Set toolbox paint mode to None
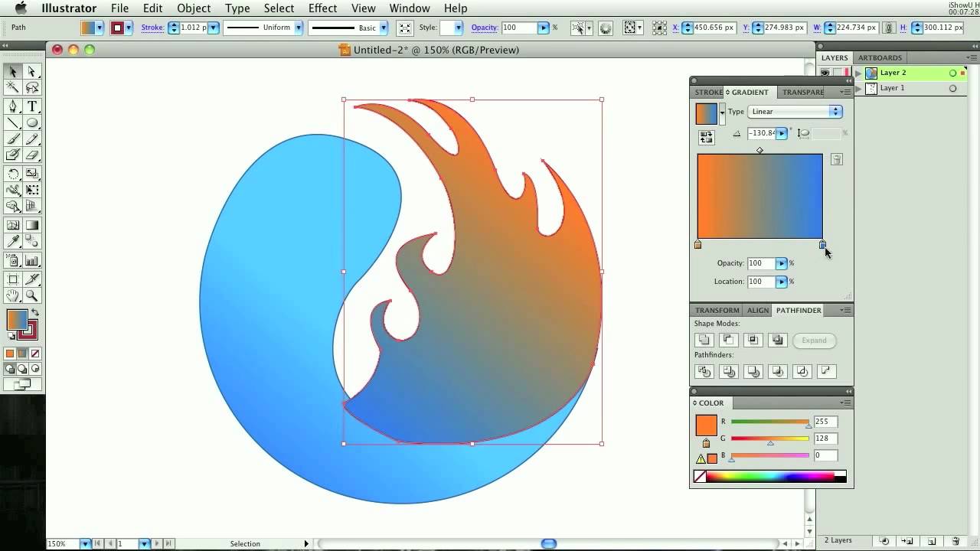980x551 pixels. click(35, 354)
